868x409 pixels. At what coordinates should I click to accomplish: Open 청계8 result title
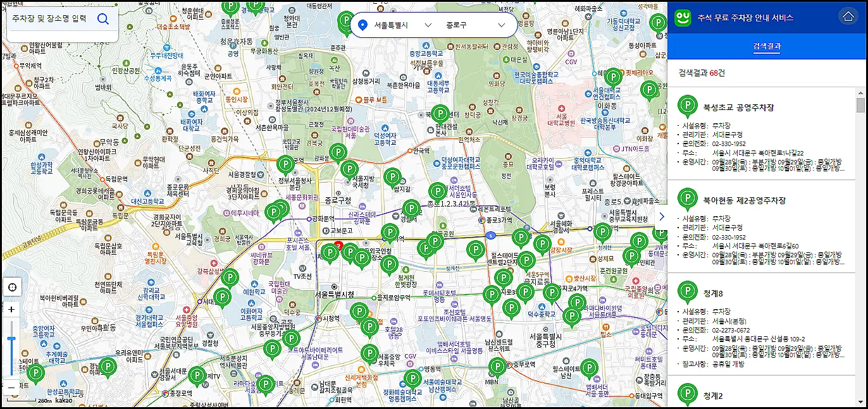click(x=712, y=293)
